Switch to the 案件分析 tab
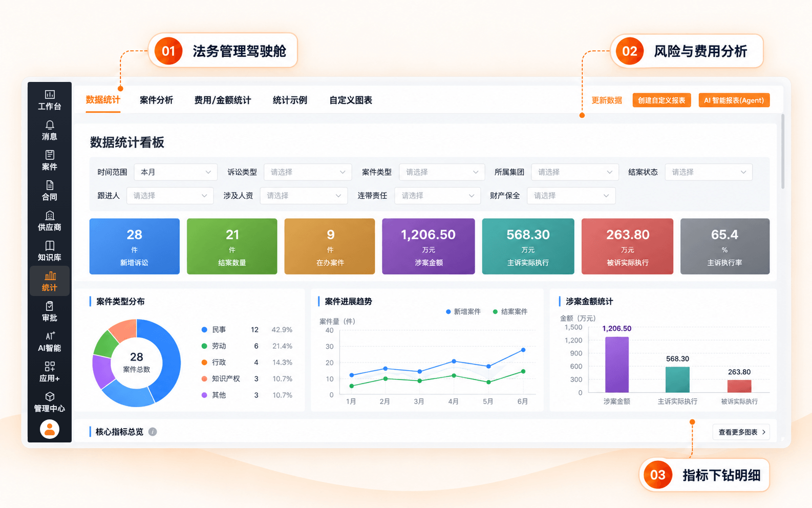 (x=156, y=100)
